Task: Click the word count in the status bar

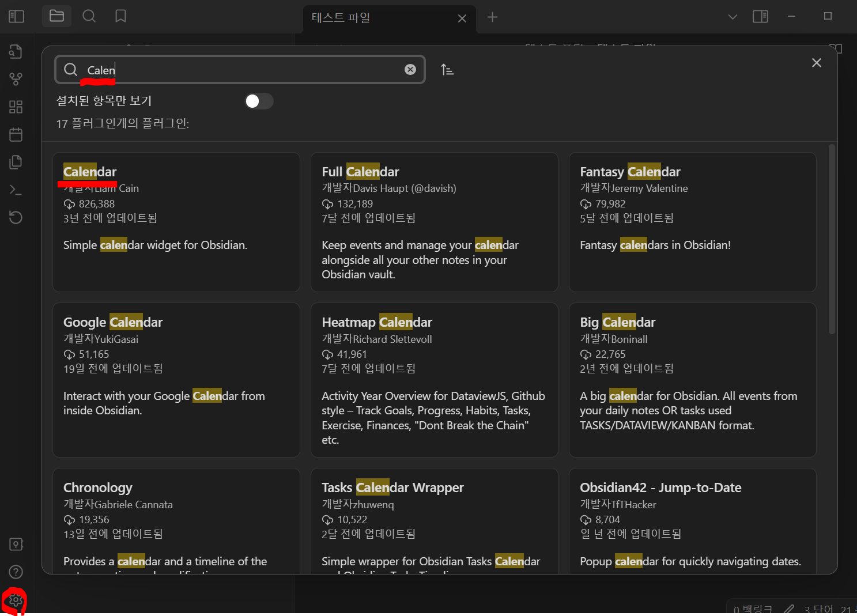Action: click(818, 610)
